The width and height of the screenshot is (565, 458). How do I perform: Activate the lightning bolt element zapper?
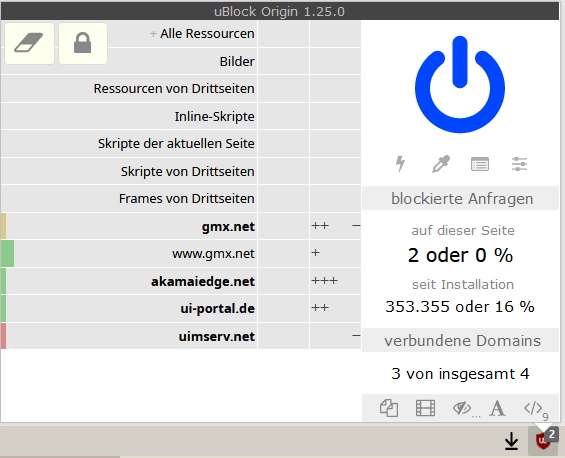[400, 164]
